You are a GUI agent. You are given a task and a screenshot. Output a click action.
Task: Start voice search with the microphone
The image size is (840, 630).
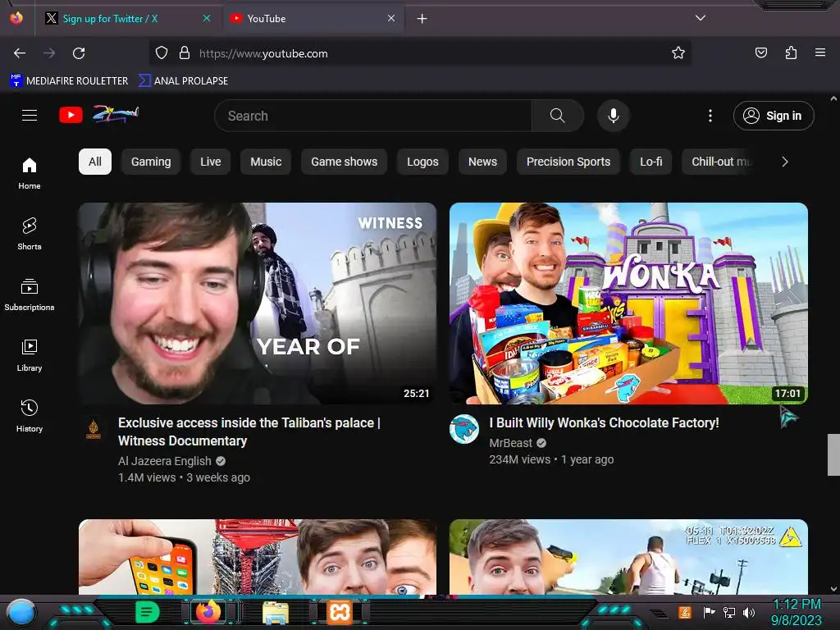(x=614, y=116)
